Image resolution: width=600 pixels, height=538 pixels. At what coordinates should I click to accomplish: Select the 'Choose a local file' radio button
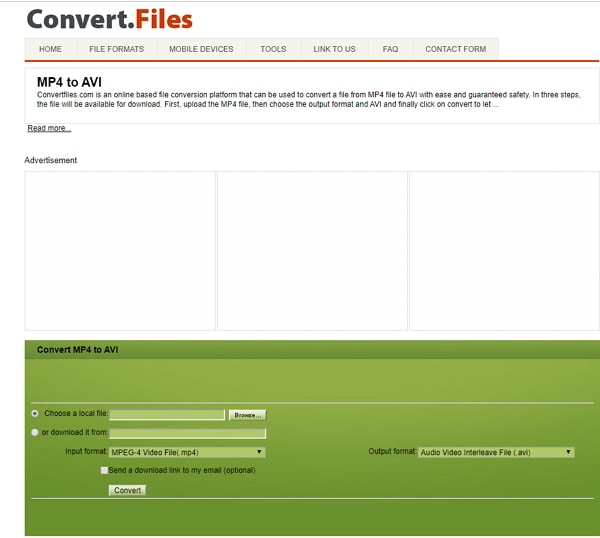point(35,414)
